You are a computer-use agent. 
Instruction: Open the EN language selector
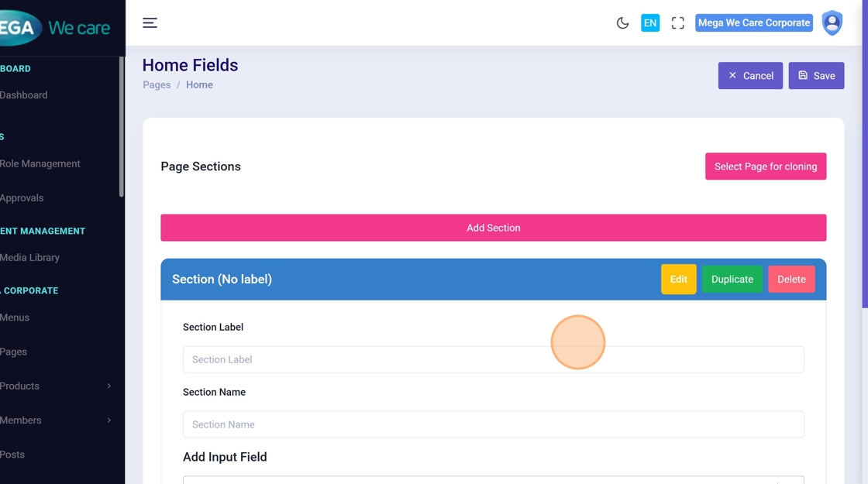(x=649, y=23)
